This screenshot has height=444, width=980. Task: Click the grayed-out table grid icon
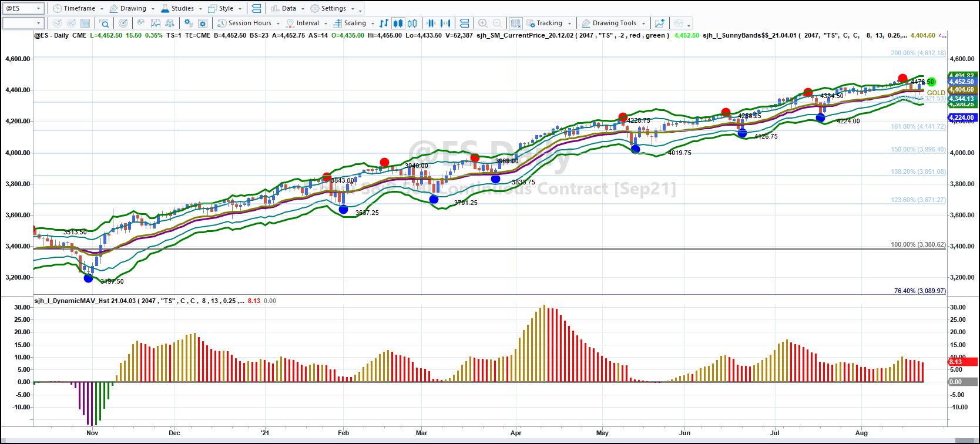click(85, 23)
